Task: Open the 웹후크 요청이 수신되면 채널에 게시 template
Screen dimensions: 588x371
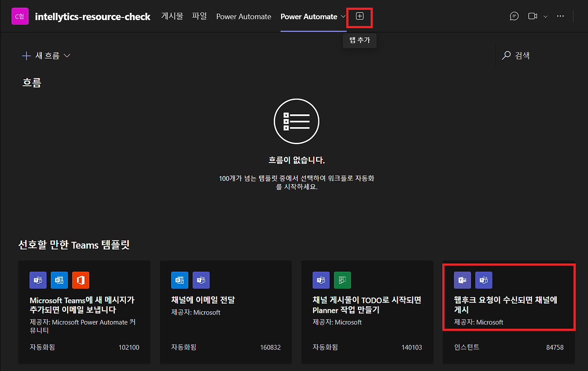Action: click(x=509, y=312)
